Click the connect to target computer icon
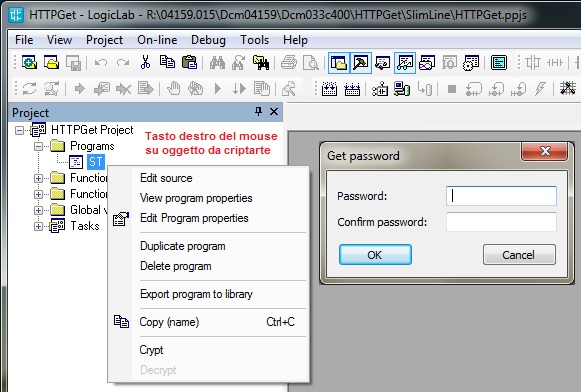This screenshot has width=581, height=392. (x=402, y=89)
